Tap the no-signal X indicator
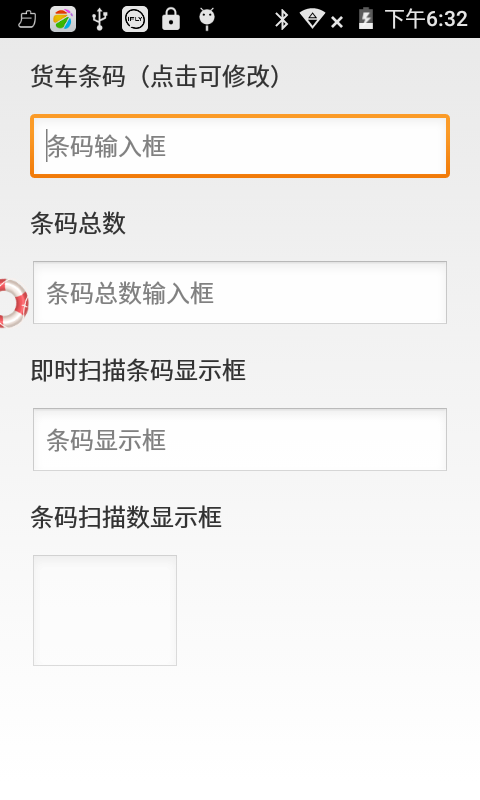480x800 pixels. point(337,22)
